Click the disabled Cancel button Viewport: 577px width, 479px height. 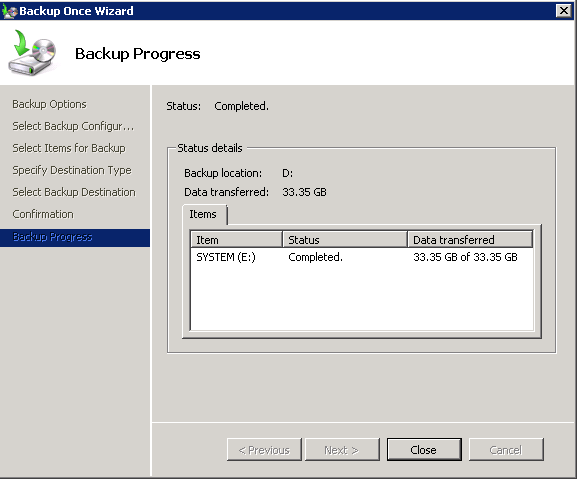tap(506, 449)
